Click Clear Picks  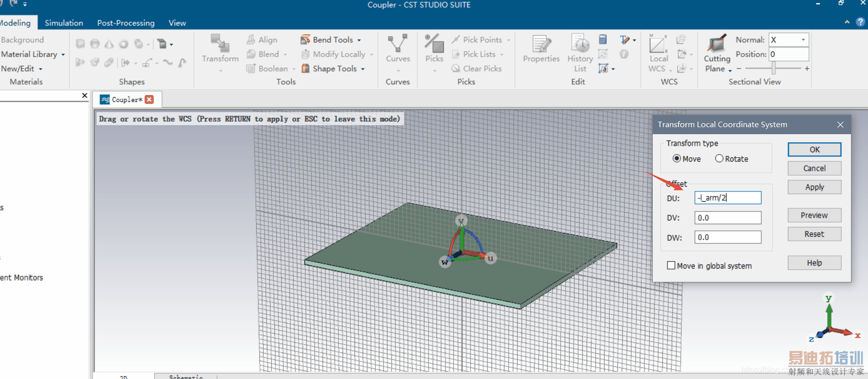(477, 69)
